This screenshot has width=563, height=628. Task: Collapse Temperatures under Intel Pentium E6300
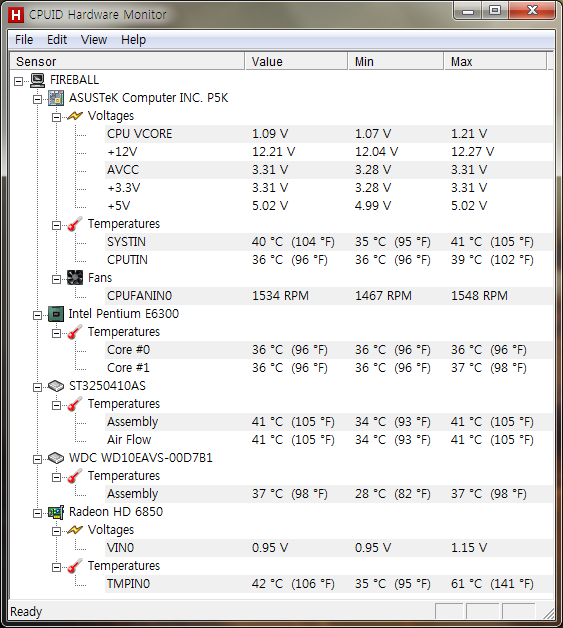point(56,333)
